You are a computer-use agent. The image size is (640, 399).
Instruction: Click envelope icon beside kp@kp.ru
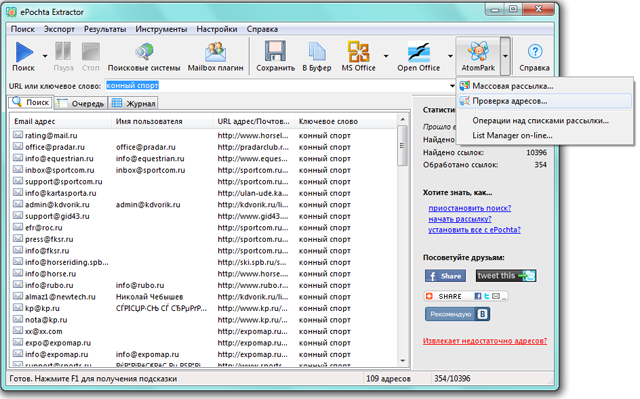click(x=18, y=308)
